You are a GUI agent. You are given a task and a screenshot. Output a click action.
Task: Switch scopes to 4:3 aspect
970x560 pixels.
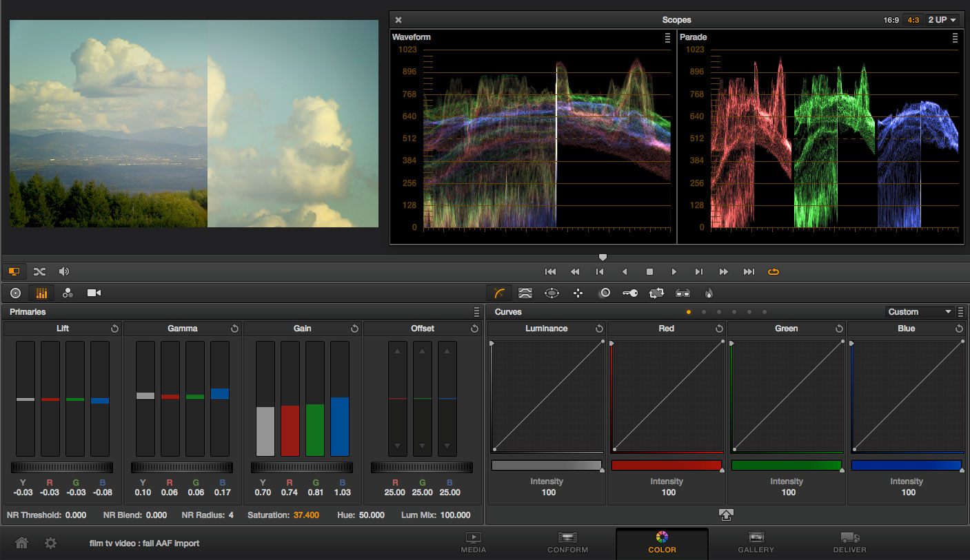click(913, 20)
